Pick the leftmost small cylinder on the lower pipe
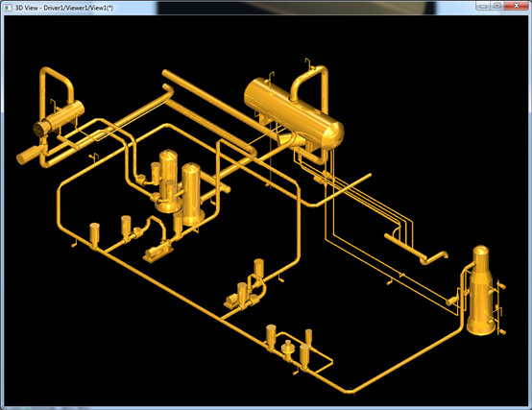The image size is (532, 410). point(94,234)
